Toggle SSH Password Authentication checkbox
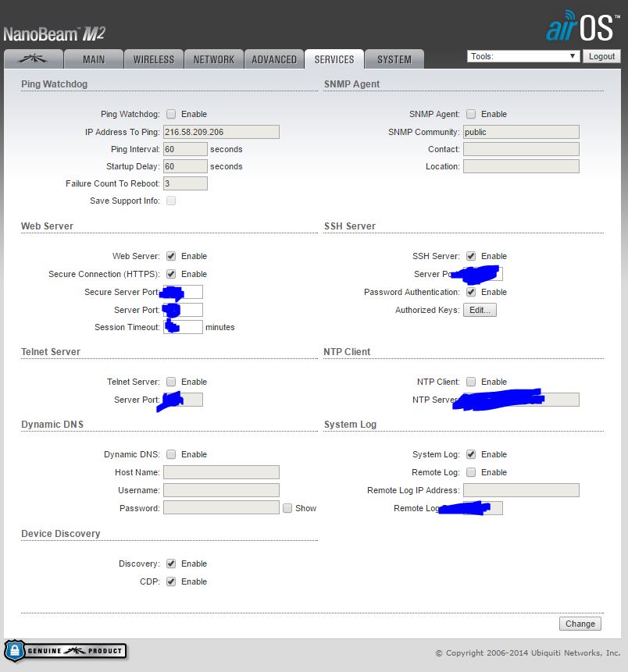The width and height of the screenshot is (628, 672). tap(471, 292)
